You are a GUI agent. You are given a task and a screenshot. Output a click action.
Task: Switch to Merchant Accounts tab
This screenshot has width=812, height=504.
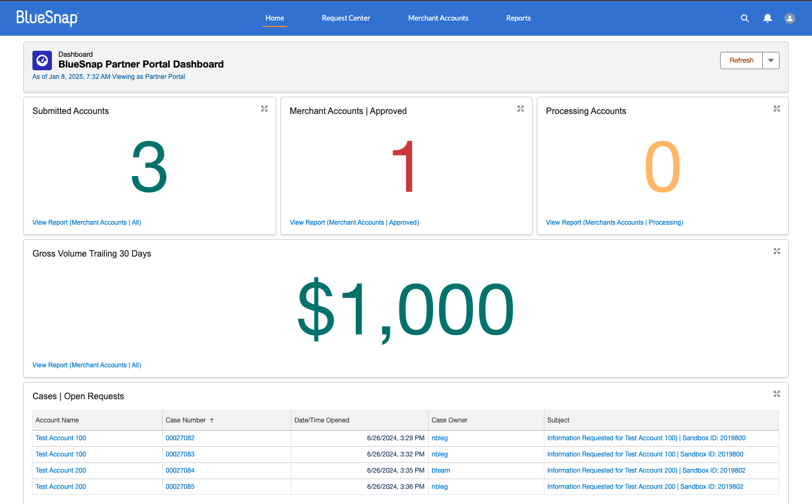[438, 18]
